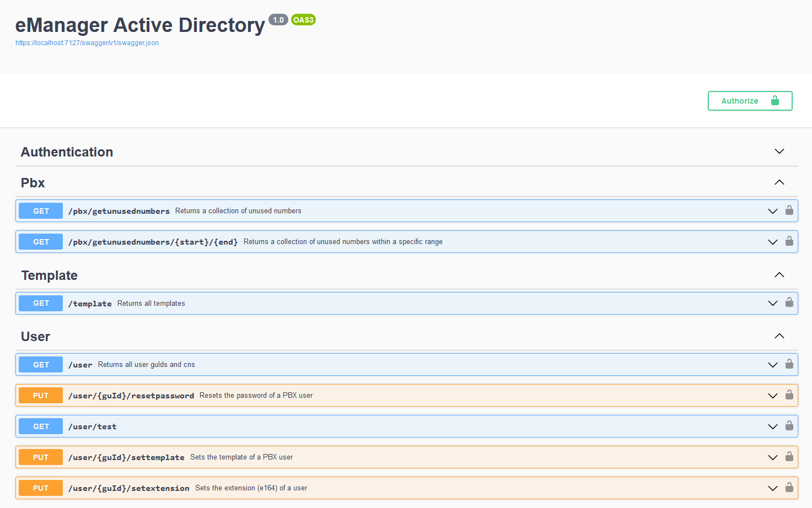This screenshot has height=508, width=812.
Task: Click the lock icon on /user/test row
Action: (789, 426)
